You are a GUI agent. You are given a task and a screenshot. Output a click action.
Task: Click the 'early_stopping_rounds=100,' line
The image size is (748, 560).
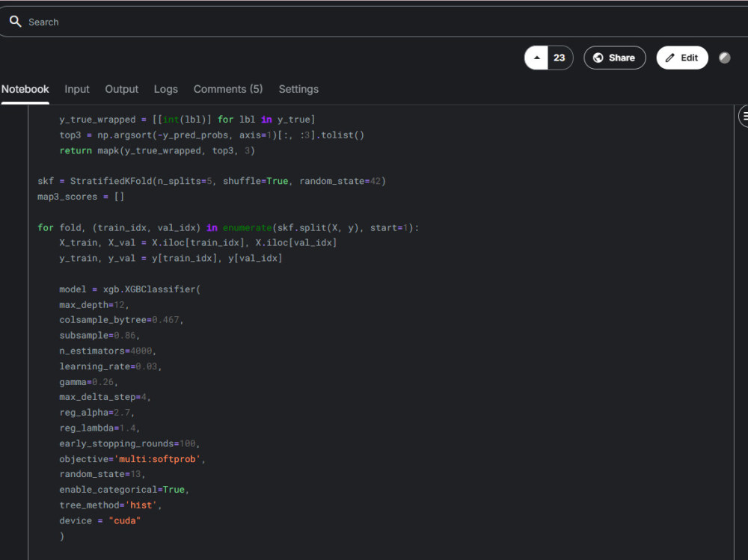click(129, 443)
